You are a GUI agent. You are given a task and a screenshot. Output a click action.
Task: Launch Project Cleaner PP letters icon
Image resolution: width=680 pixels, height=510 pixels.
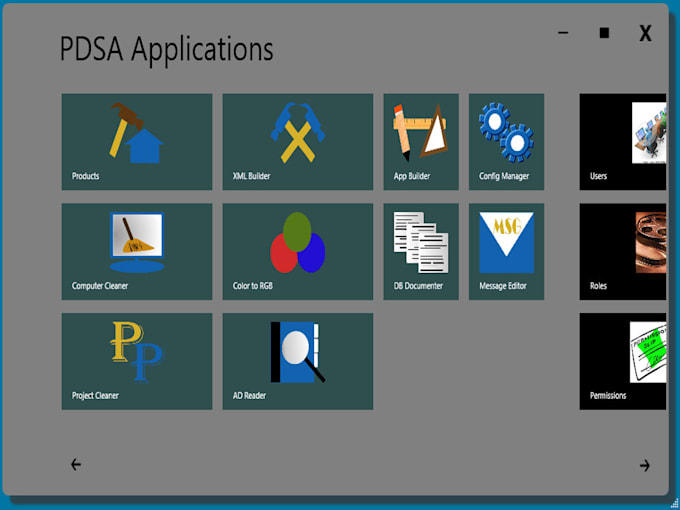[x=137, y=352]
